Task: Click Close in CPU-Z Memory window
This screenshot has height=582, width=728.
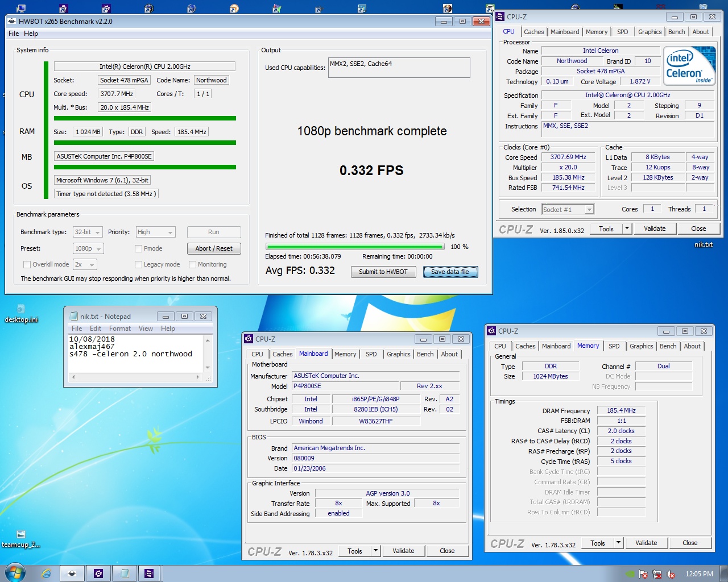Action: tap(690, 543)
